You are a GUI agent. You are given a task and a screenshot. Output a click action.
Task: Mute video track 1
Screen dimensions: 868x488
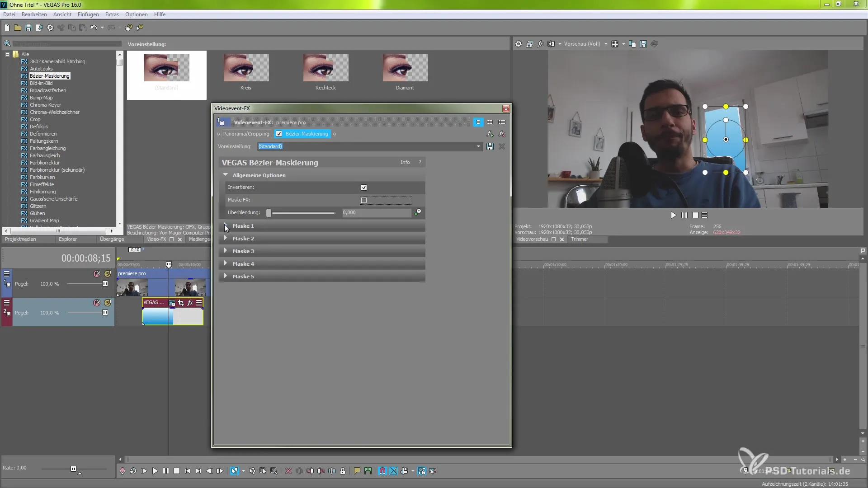[97, 274]
